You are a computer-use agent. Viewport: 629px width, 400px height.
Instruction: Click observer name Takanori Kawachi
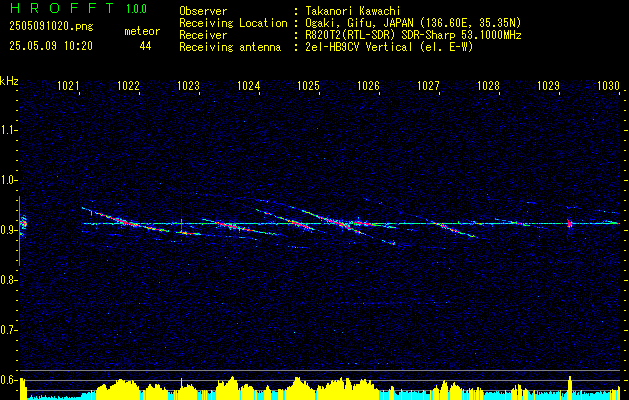point(353,11)
